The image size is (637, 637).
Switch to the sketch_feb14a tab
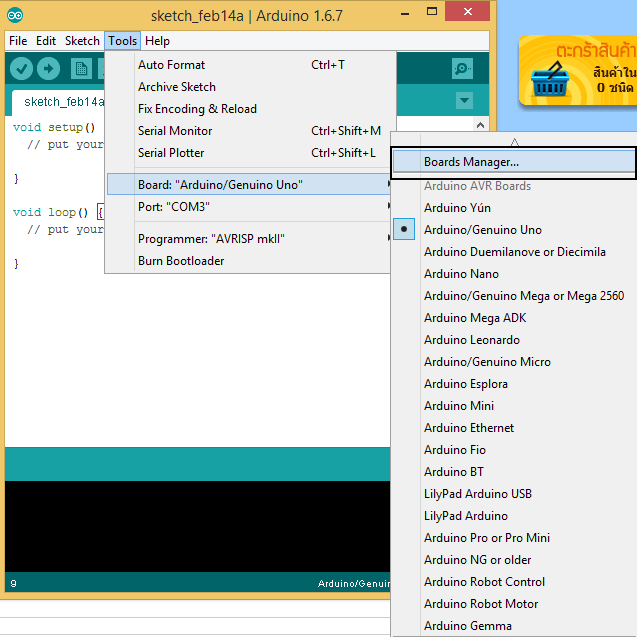click(59, 102)
